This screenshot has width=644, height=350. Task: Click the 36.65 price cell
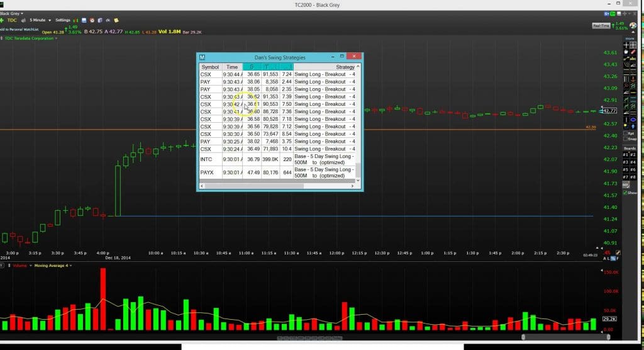(x=253, y=74)
